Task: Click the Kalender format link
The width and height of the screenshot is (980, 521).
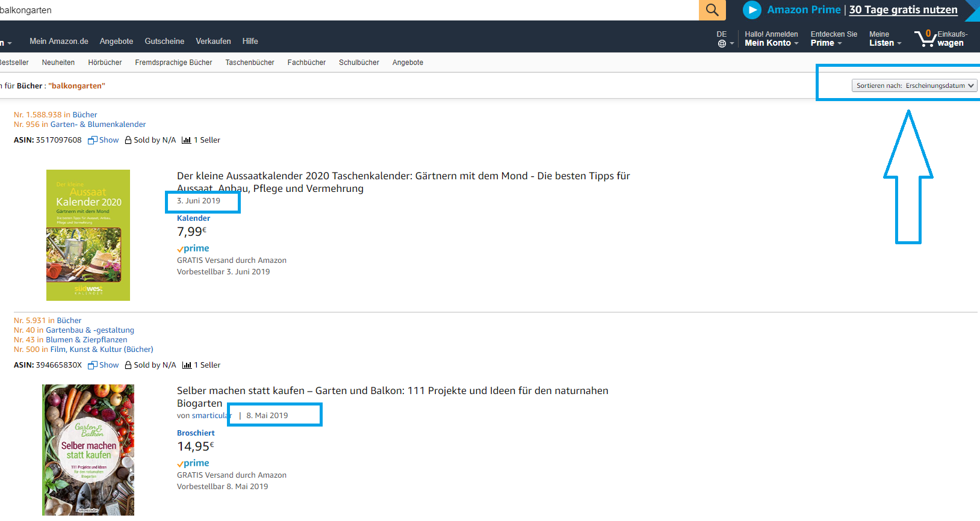Action: (x=193, y=218)
